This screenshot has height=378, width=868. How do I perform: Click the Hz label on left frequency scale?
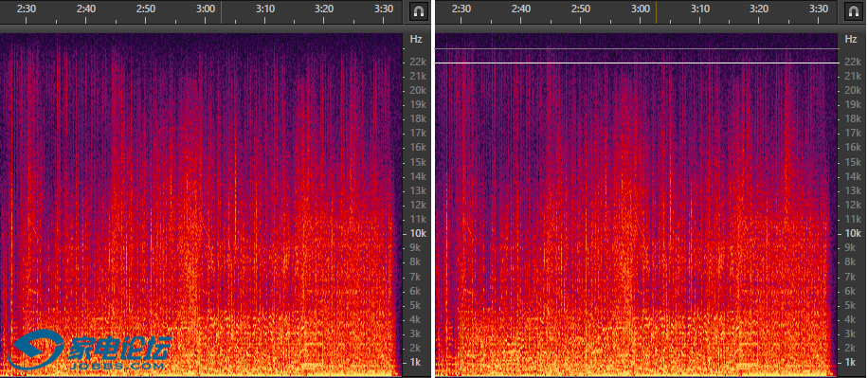tap(416, 39)
